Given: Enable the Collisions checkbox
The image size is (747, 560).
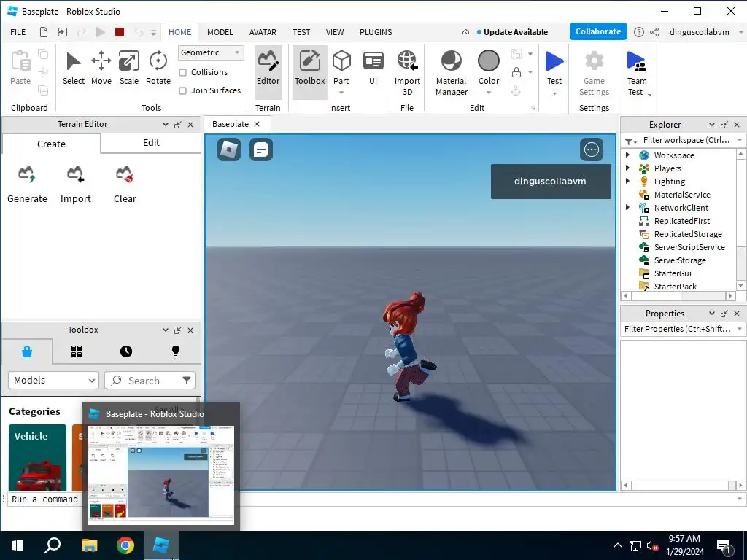Looking at the screenshot, I should [x=182, y=72].
